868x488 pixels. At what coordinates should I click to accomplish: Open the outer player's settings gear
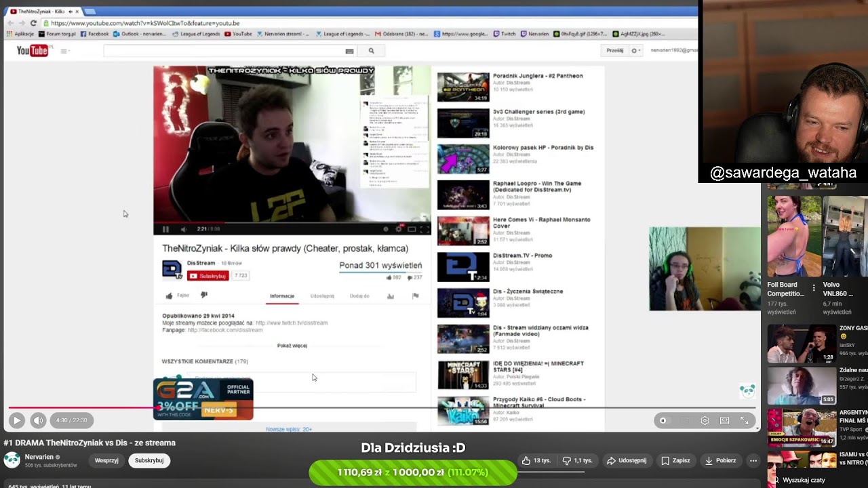coord(705,420)
